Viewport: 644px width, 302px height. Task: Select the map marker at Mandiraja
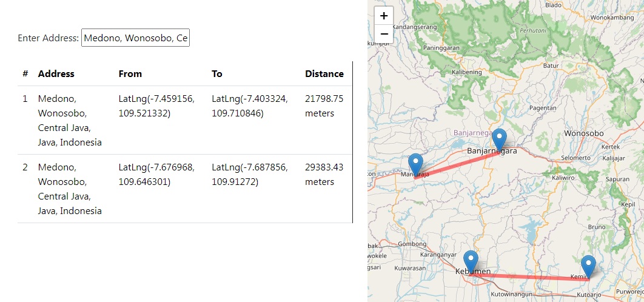415,165
